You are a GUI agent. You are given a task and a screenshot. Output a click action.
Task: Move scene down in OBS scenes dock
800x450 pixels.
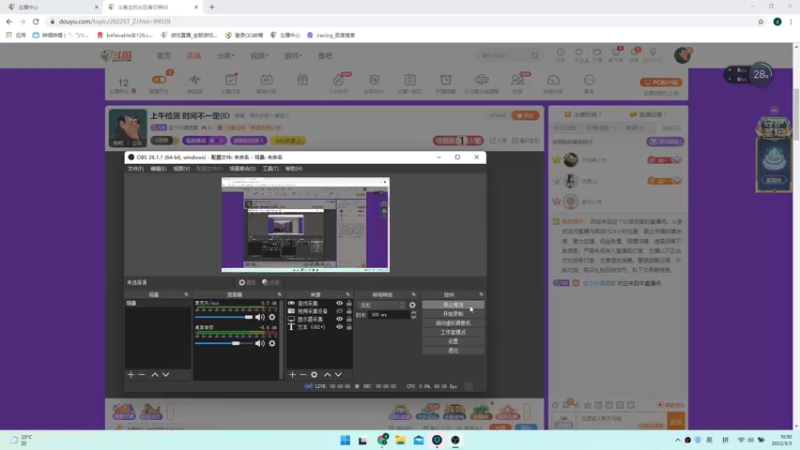coord(166,374)
